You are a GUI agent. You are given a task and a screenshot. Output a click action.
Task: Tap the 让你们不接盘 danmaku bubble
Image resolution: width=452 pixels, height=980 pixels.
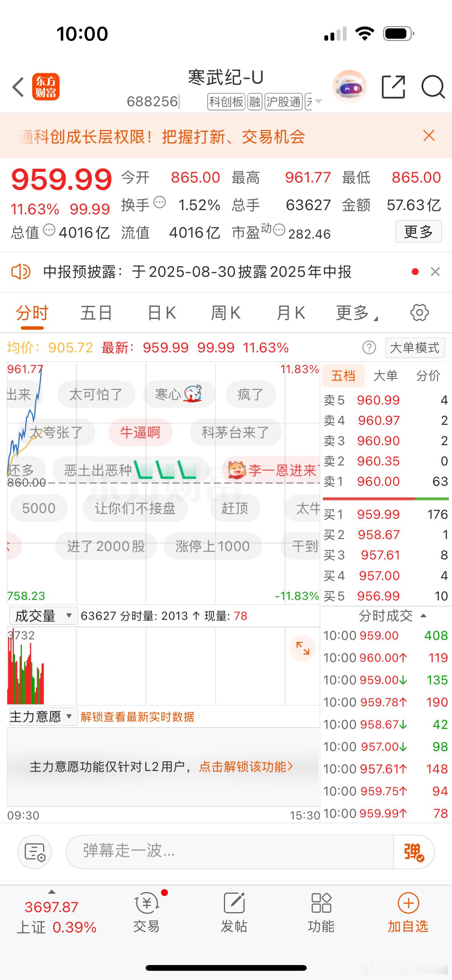135,508
